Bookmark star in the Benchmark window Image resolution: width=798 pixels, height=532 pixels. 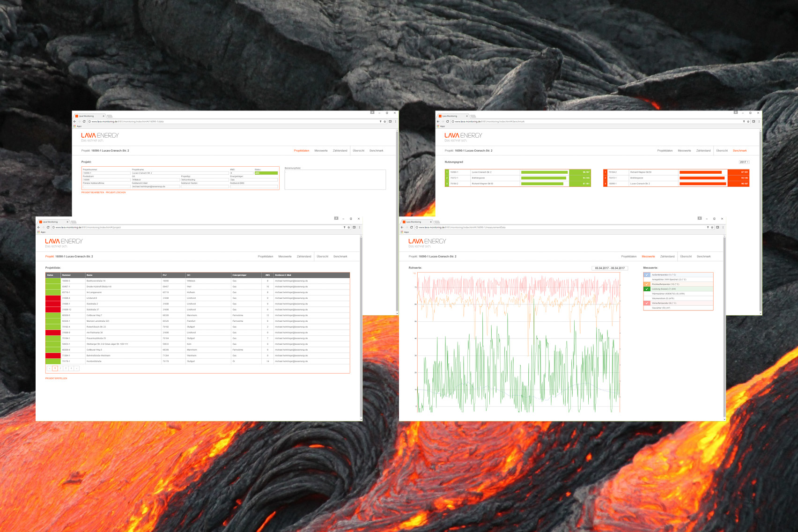[x=748, y=122]
